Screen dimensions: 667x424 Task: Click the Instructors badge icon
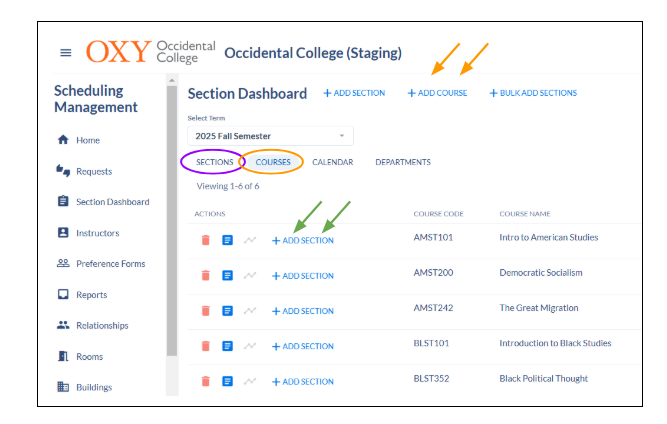click(x=63, y=232)
